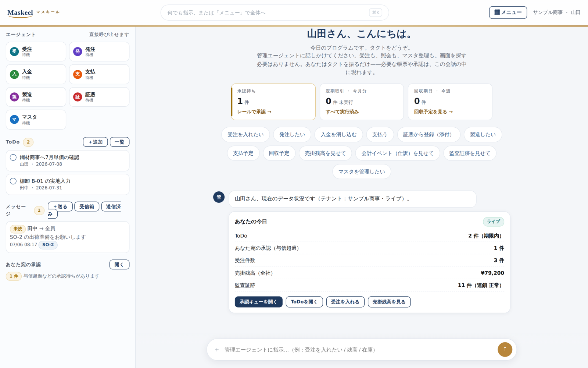Screen dimensions: 588x368
Task: Click the ⌘K shortcut badge
Action: click(375, 13)
